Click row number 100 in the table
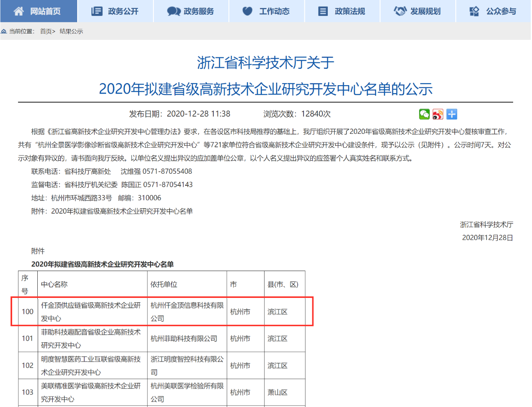532x407 pixels. tap(28, 312)
